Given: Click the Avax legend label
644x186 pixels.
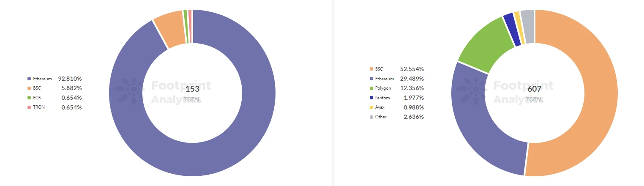Looking at the screenshot, I should coord(380,107).
